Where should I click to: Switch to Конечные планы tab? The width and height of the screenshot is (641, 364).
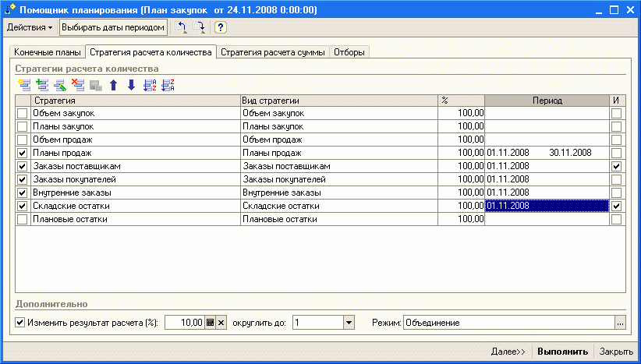click(48, 52)
